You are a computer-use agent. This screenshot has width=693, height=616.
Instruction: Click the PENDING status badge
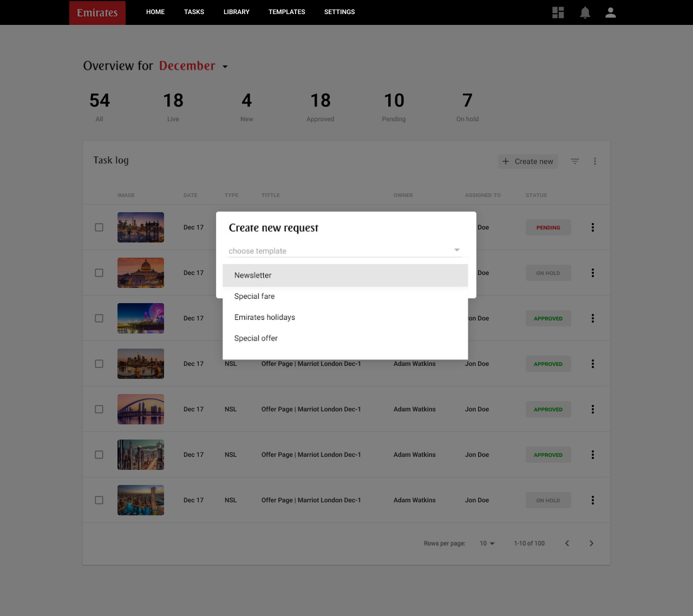click(x=548, y=227)
